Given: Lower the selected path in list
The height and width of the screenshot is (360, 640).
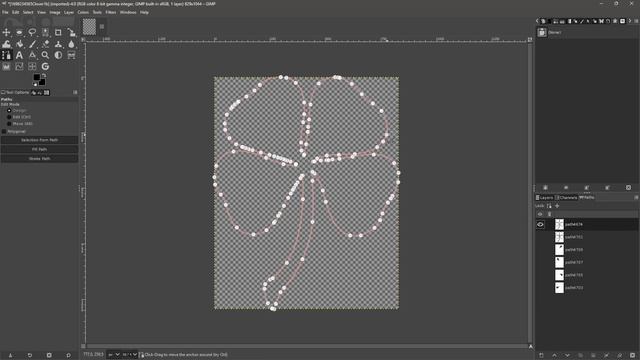Looking at the screenshot, I should point(567,356).
